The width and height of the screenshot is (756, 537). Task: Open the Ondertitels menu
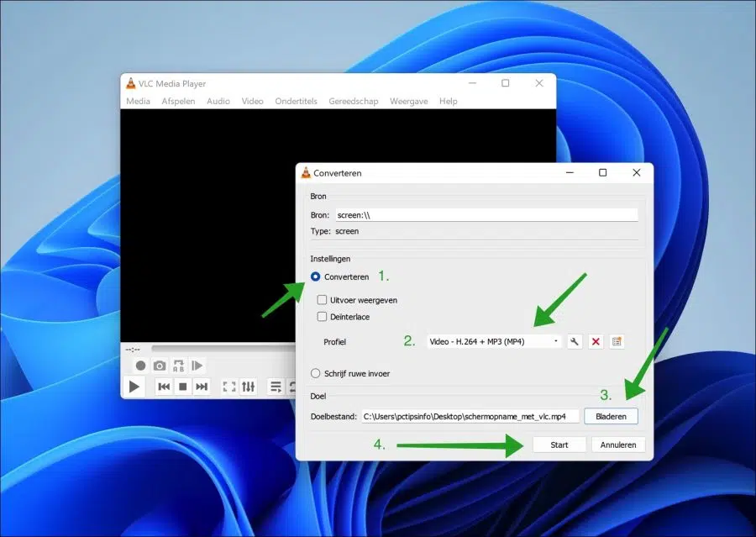[296, 101]
